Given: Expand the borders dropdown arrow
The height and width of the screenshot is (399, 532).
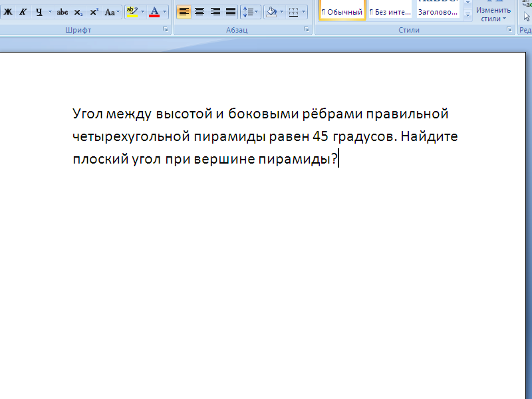Looking at the screenshot, I should tap(304, 12).
